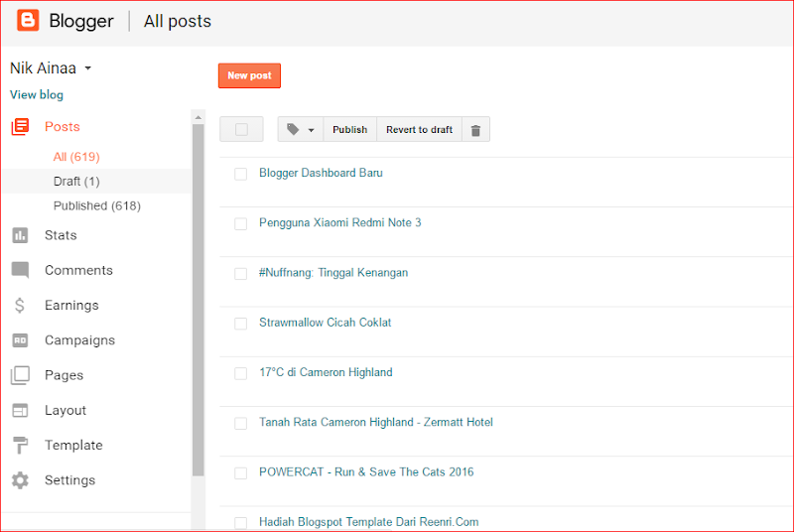Click the All posts heading
This screenshot has height=532, width=794.
point(178,21)
